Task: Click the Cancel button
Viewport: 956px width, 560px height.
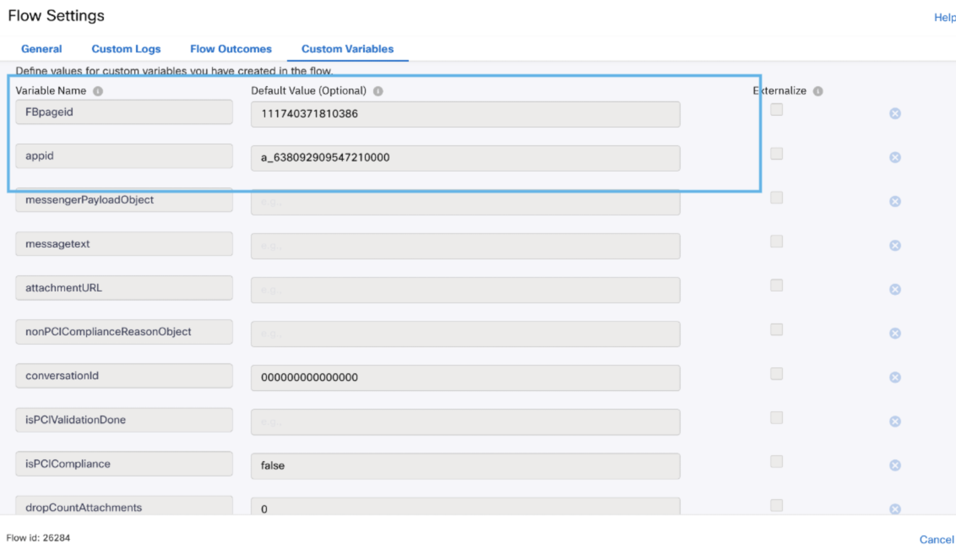Action: (937, 539)
